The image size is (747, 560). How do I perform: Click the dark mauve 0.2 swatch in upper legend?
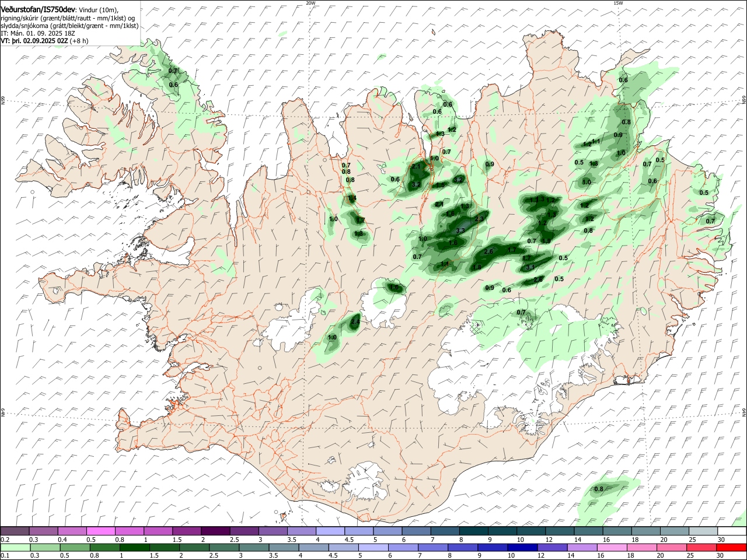pos(15,531)
